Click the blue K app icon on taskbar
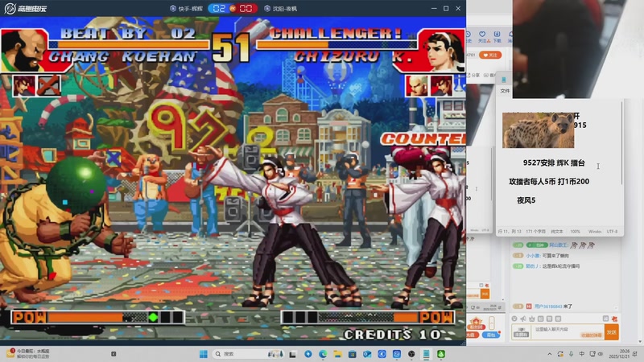 (x=382, y=354)
